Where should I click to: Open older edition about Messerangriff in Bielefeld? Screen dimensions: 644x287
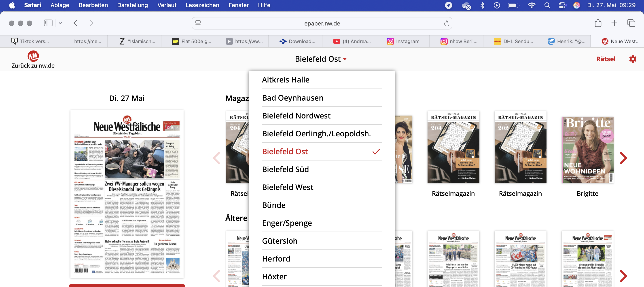(587, 259)
